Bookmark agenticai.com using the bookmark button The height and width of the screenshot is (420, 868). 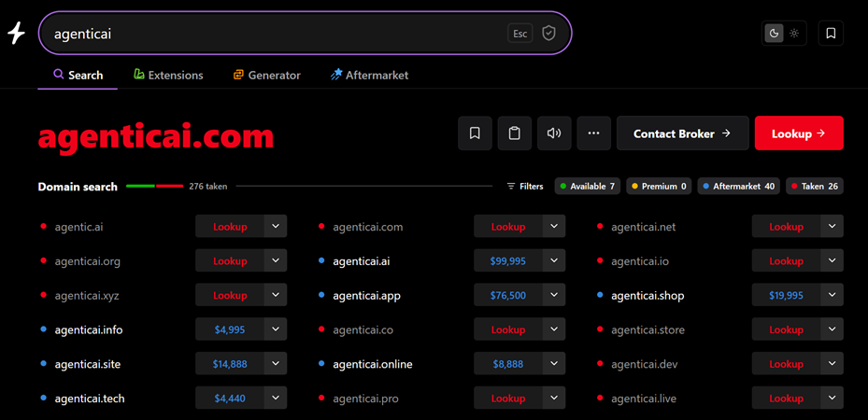pos(475,133)
